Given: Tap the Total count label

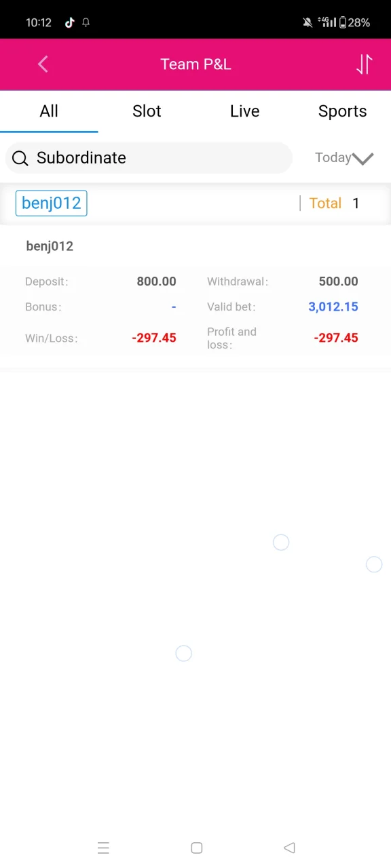Looking at the screenshot, I should [325, 203].
